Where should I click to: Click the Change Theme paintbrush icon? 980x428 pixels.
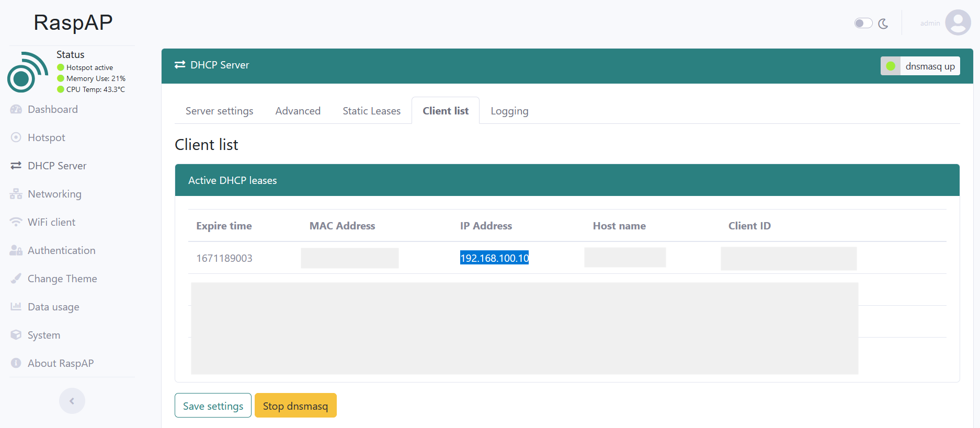16,279
